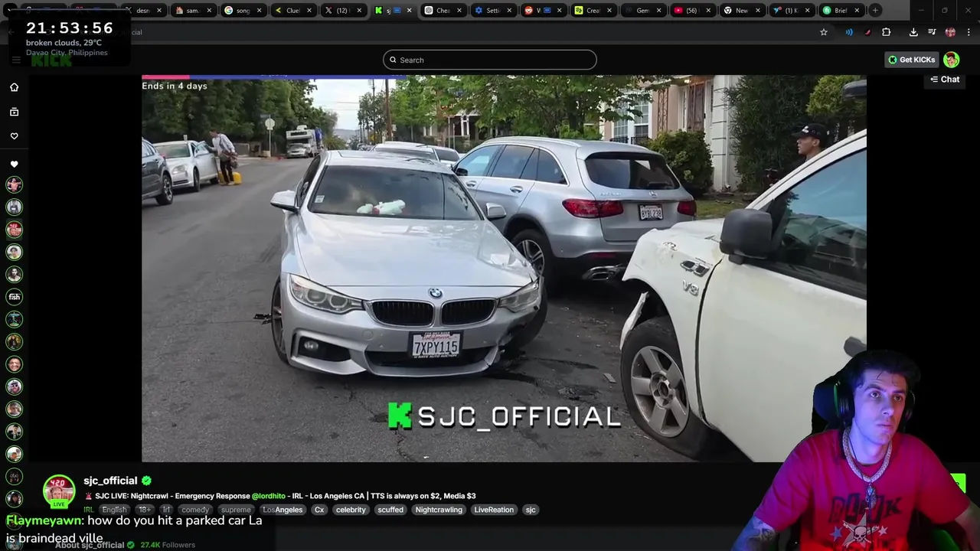This screenshot has width=980, height=551.
Task: Open the sjc_official channel name link
Action: (x=110, y=481)
